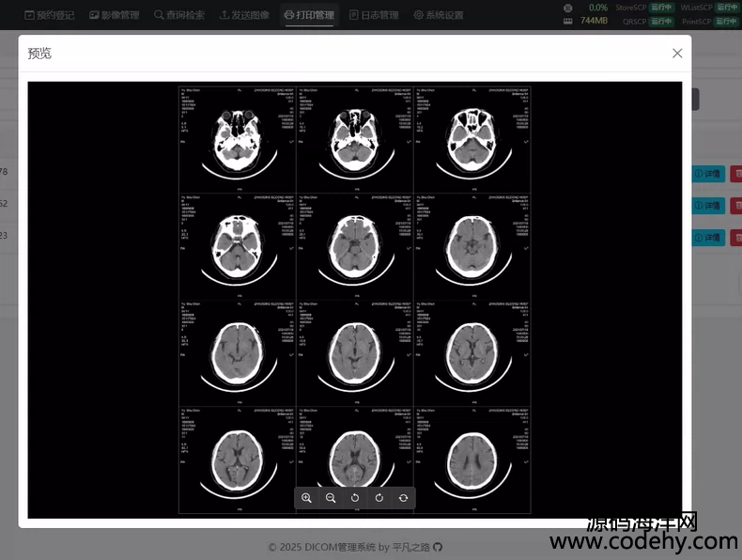
Task: Select the top-left CT slice showing eye orbits
Action: pos(238,140)
